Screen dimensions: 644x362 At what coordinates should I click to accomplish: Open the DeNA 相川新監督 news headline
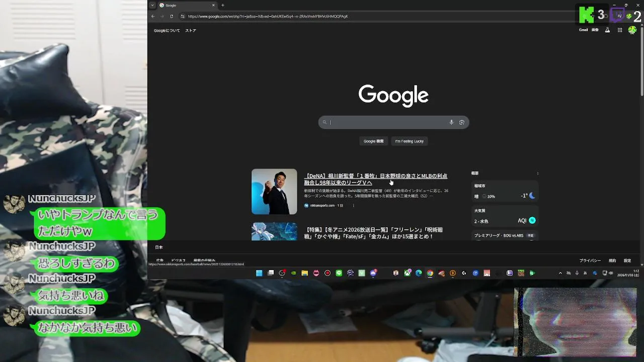tap(375, 179)
